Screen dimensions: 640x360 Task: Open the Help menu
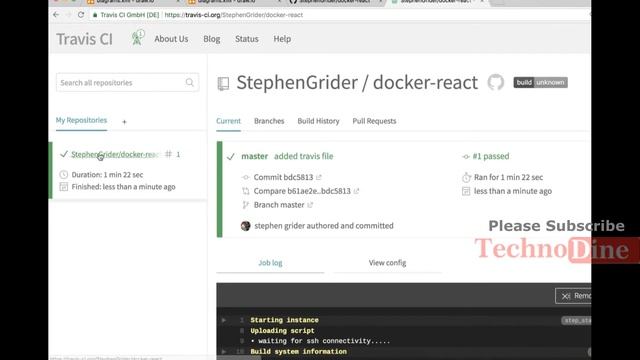tap(282, 39)
